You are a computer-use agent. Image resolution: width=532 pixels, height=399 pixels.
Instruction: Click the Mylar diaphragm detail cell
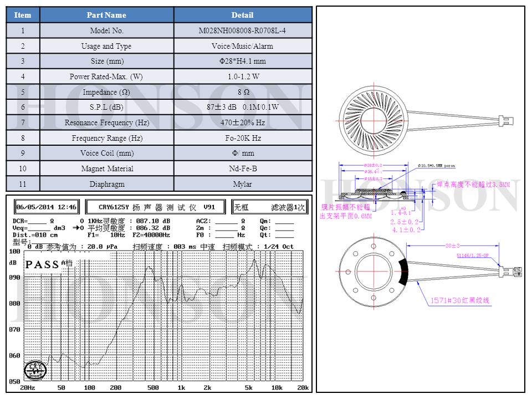[243, 184]
